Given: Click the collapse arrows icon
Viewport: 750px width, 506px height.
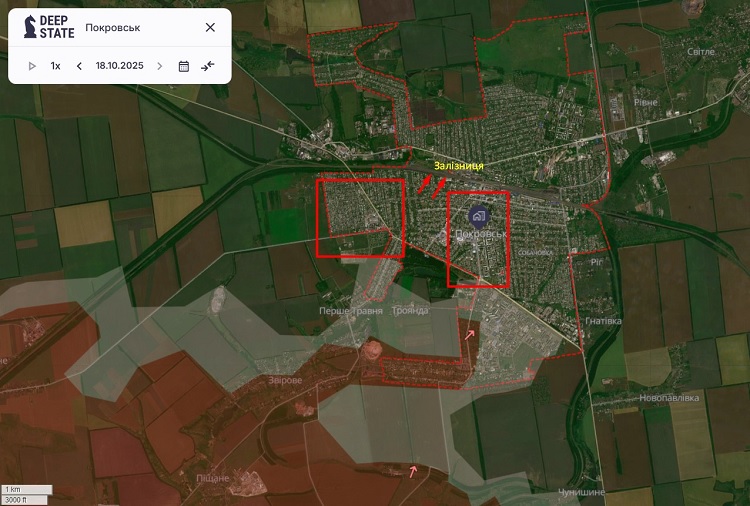Looking at the screenshot, I should click(x=208, y=66).
